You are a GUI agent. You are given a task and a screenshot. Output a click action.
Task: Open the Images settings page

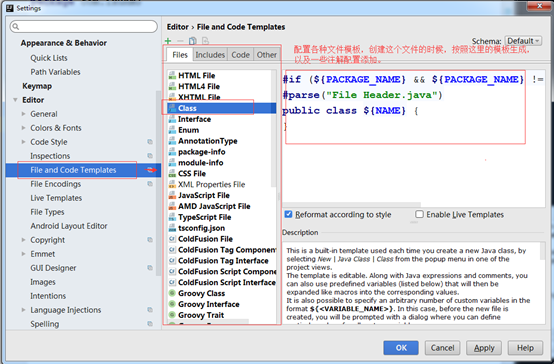[43, 282]
